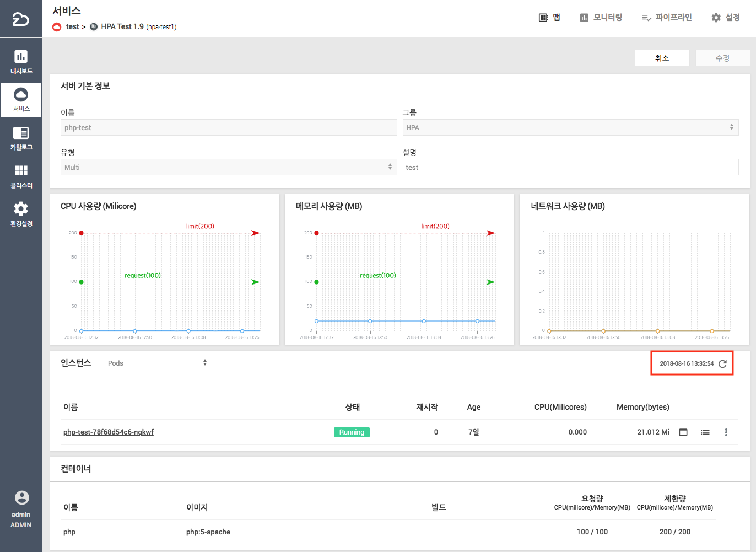Open pod link php-test-78f68d54c6-nqkwf

109,432
